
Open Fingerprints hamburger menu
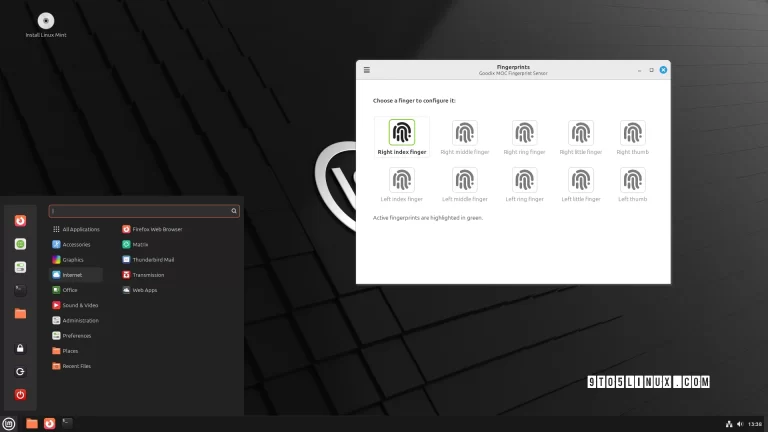coord(367,70)
